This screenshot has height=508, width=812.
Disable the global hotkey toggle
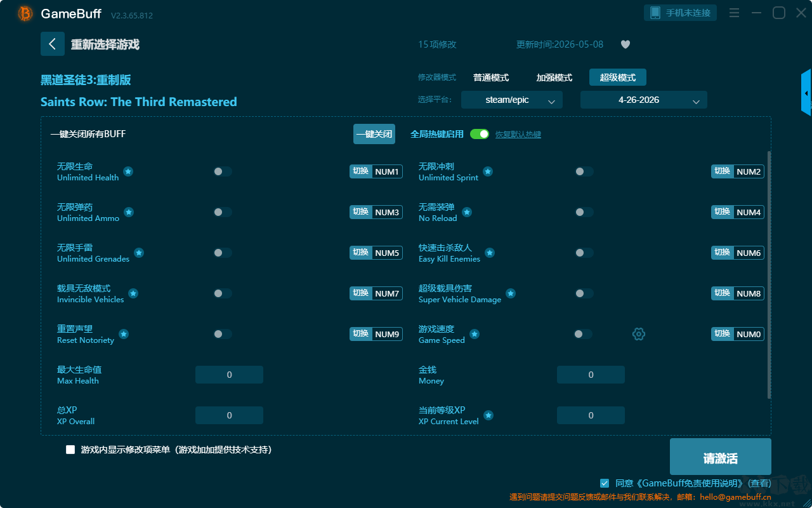pyautogui.click(x=480, y=134)
